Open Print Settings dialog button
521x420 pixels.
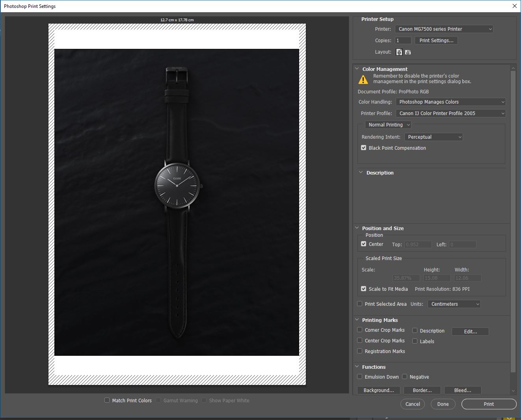coord(436,41)
